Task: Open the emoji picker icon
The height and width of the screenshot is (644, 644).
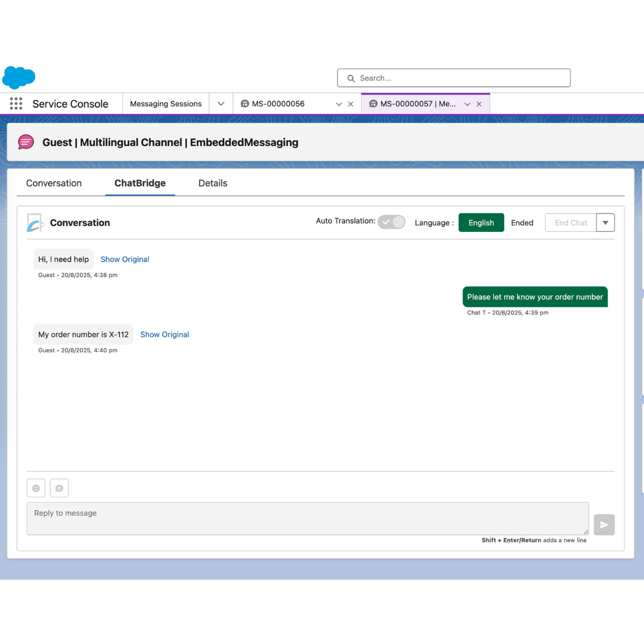Action: (x=36, y=488)
